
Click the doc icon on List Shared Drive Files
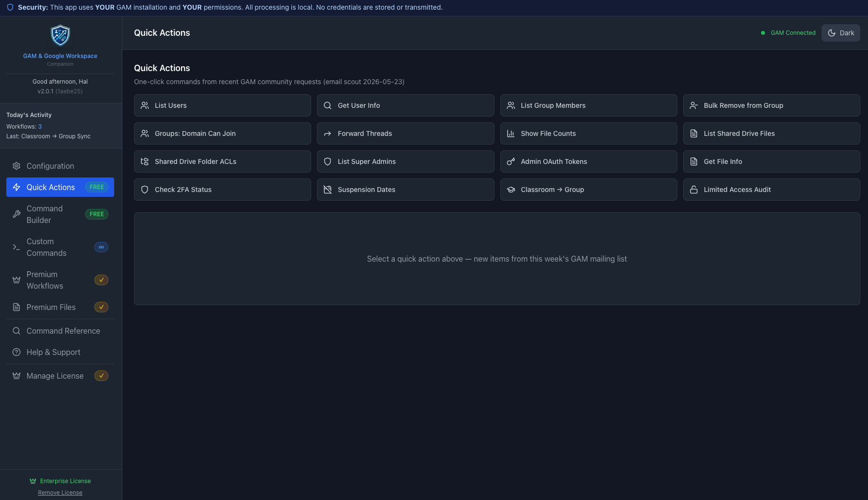coord(694,133)
